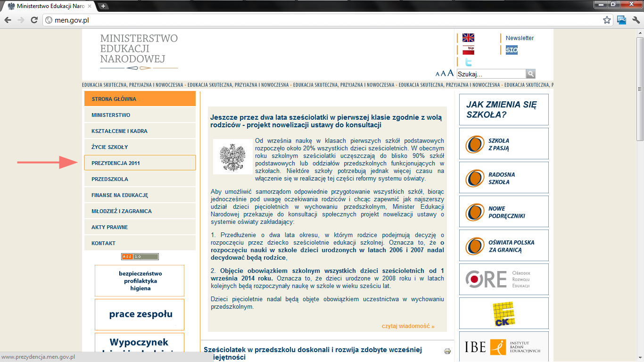Open the Młodzież i zagranica menu item
This screenshot has width=644, height=362.
click(140, 211)
